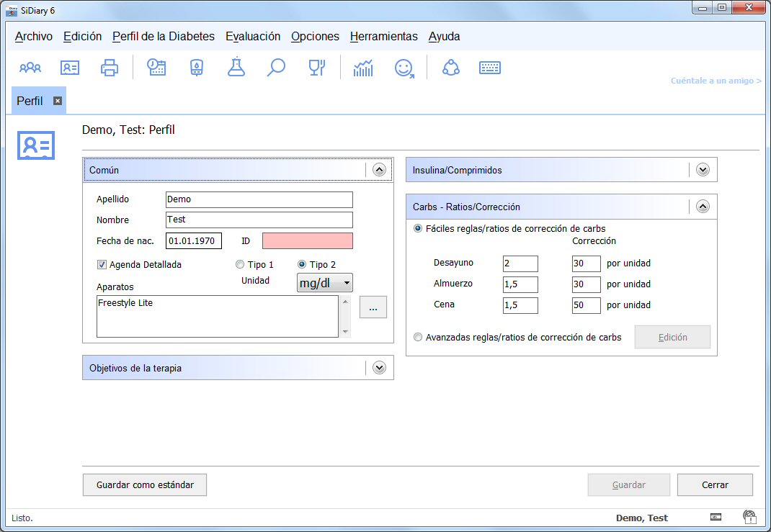Click the keyboard icon in toolbar
This screenshot has height=532, width=771.
490,68
